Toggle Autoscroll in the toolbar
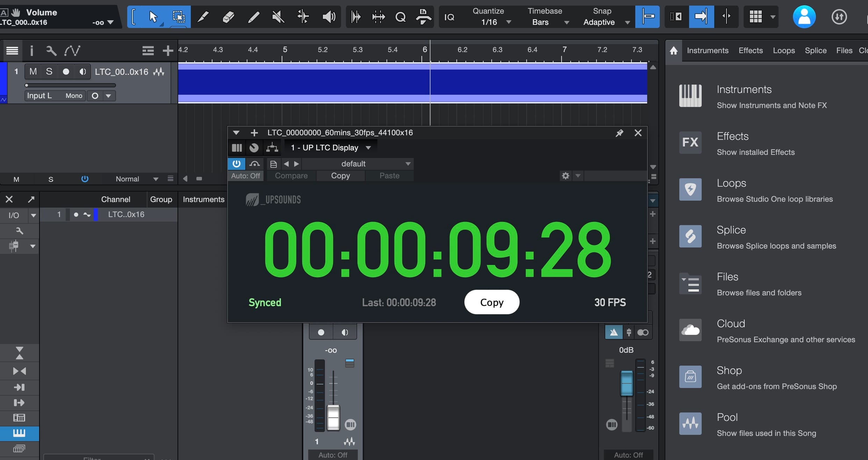This screenshot has height=460, width=868. pos(701,17)
